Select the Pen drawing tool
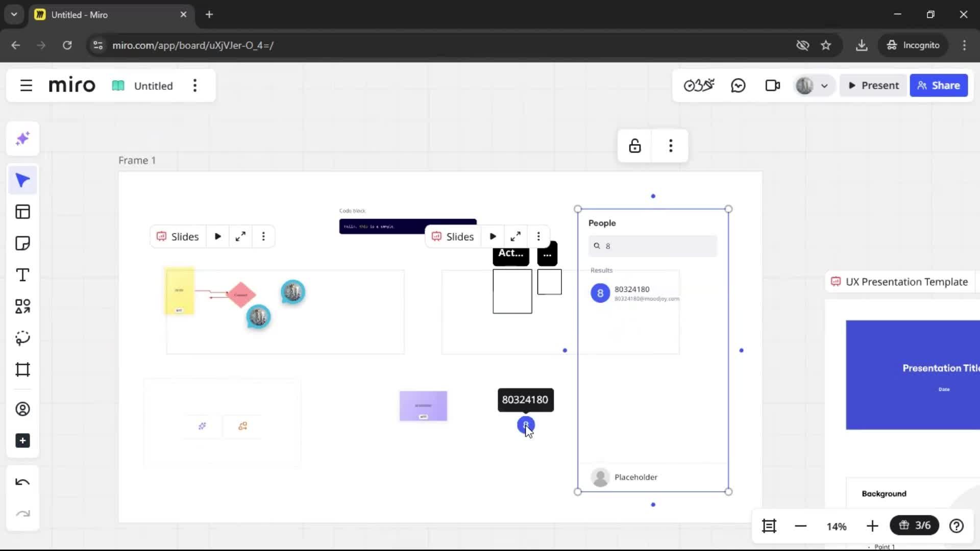980x551 pixels. coord(22,338)
